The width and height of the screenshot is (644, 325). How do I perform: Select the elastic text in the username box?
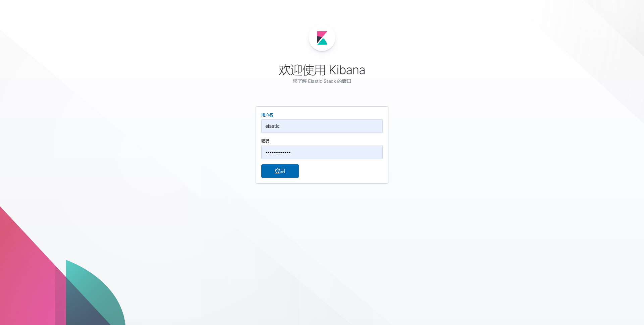(x=272, y=126)
